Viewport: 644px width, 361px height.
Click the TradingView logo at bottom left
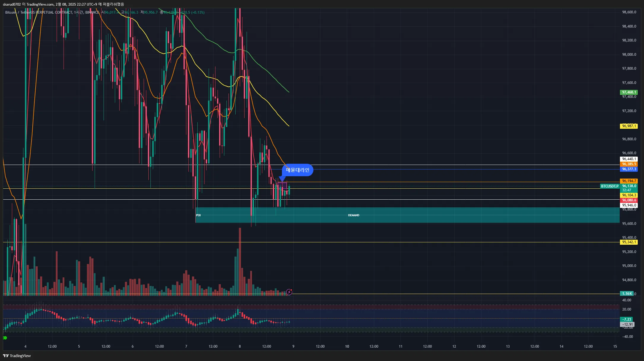click(17, 356)
